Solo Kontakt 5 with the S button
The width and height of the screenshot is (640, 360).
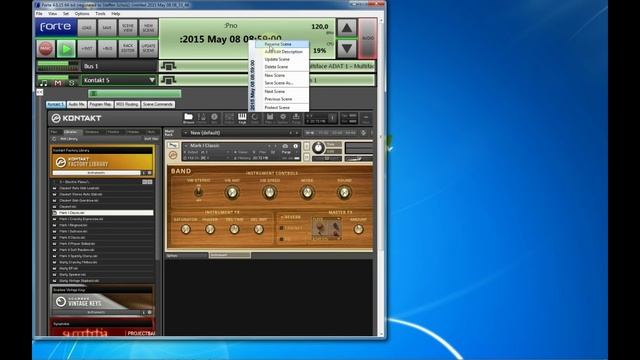click(x=72, y=83)
